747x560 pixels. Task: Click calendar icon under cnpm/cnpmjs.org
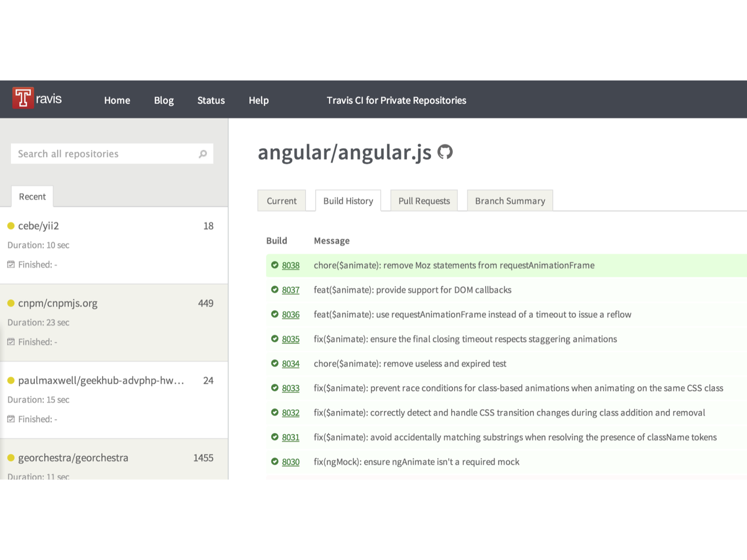point(11,341)
